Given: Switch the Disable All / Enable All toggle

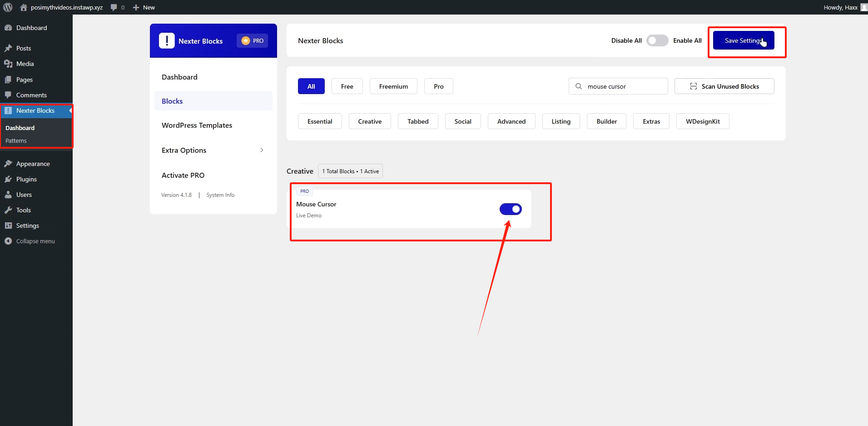Looking at the screenshot, I should [657, 40].
